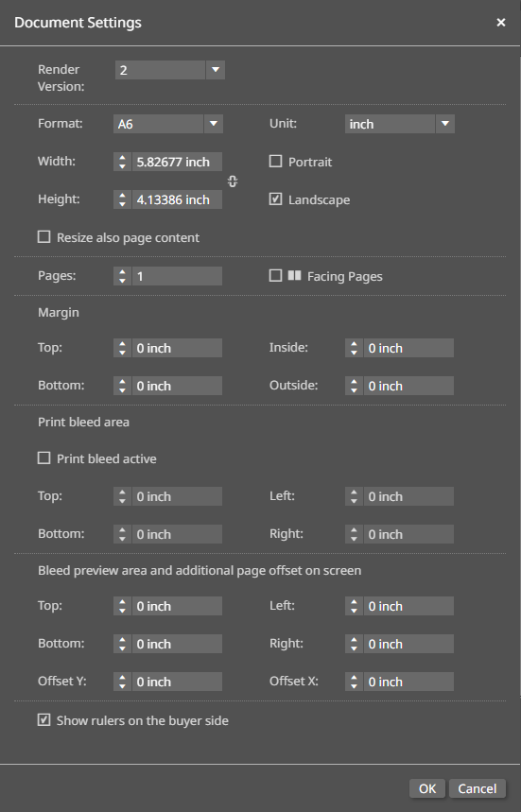Screen dimensions: 521x812
Task: Uncheck the Landscape orientation checkbox
Action: [275, 199]
